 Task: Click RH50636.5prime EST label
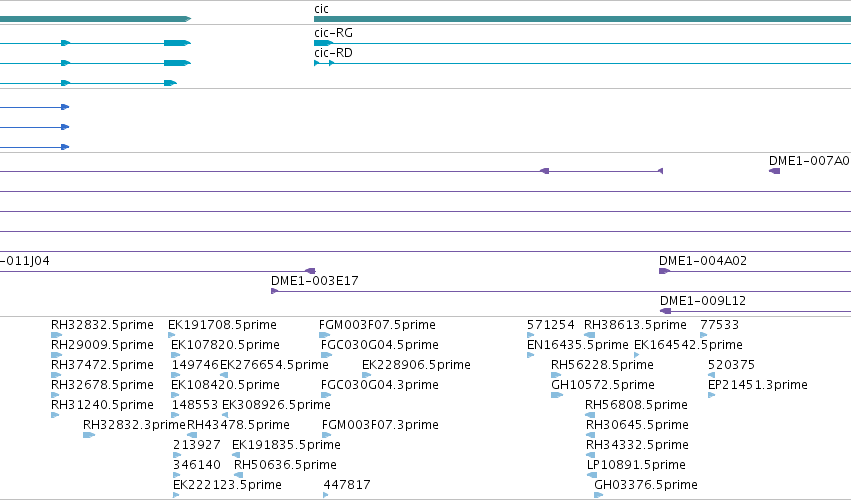(x=285, y=465)
